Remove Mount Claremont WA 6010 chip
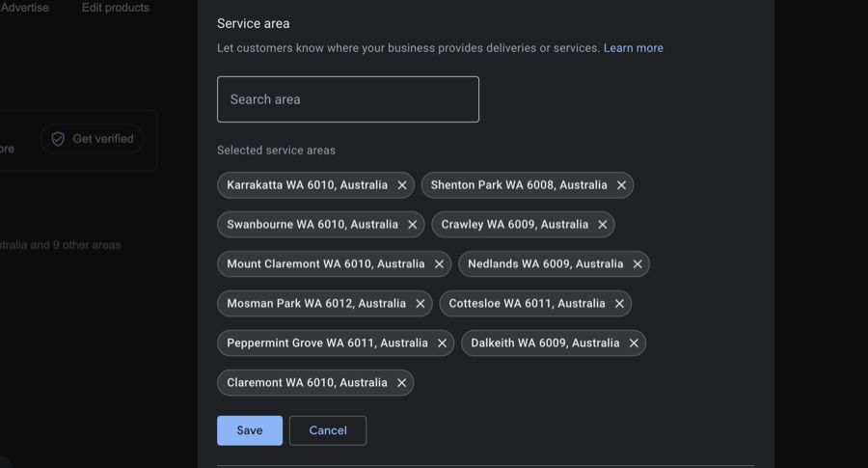Image resolution: width=868 pixels, height=468 pixels. tap(439, 264)
